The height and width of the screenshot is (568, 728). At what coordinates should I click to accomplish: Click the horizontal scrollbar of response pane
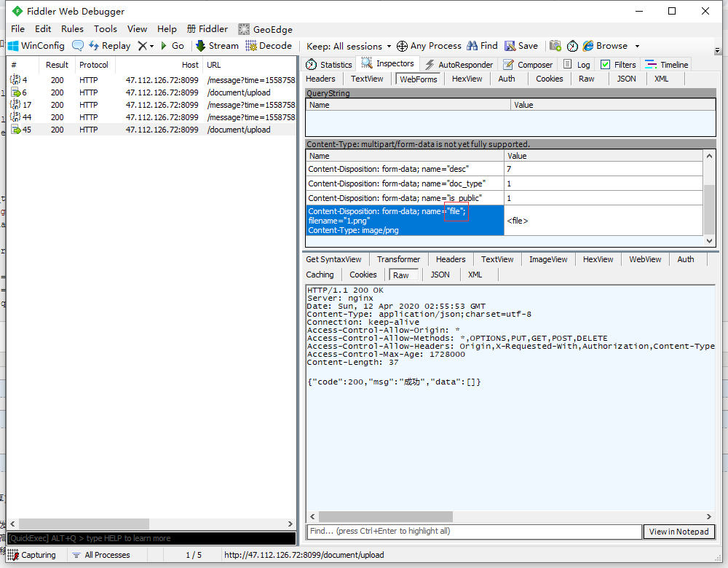386,516
